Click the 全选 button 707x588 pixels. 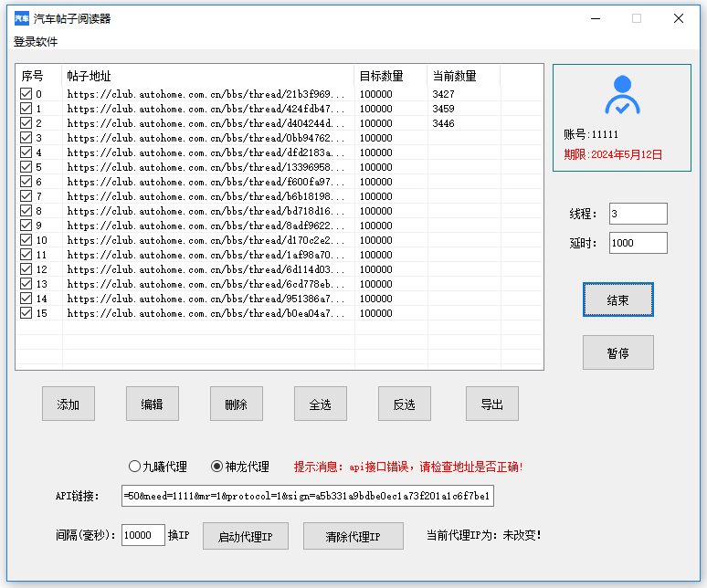point(321,404)
